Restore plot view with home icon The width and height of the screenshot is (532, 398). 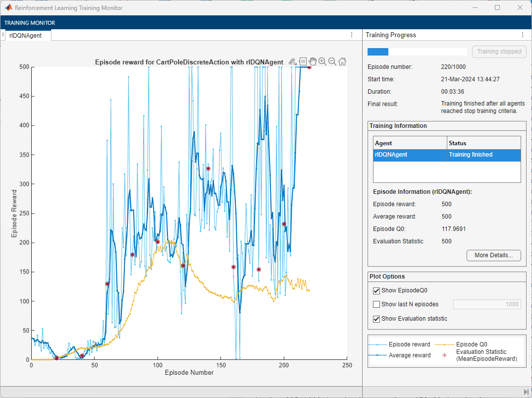coord(342,61)
